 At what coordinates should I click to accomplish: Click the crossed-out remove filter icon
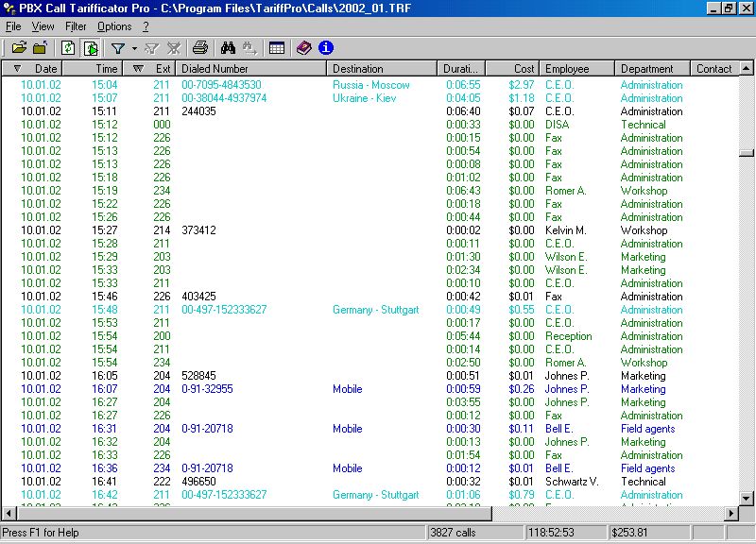click(x=174, y=48)
